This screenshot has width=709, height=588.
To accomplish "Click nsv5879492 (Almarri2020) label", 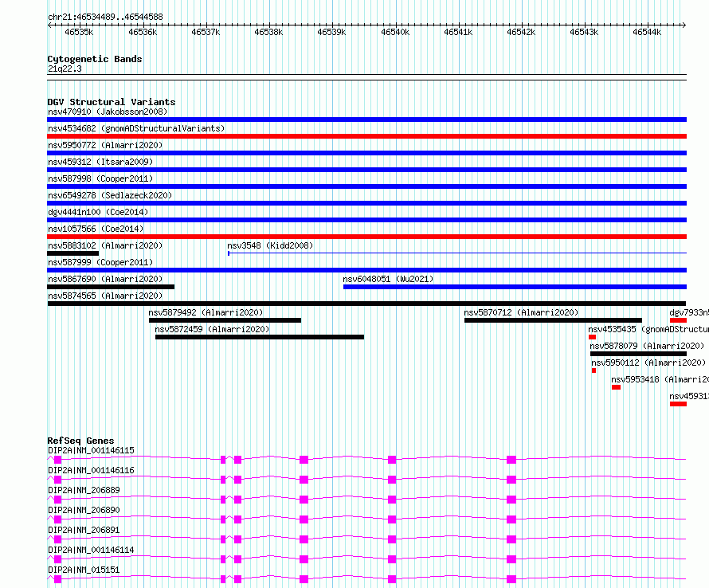I will 206,312.
